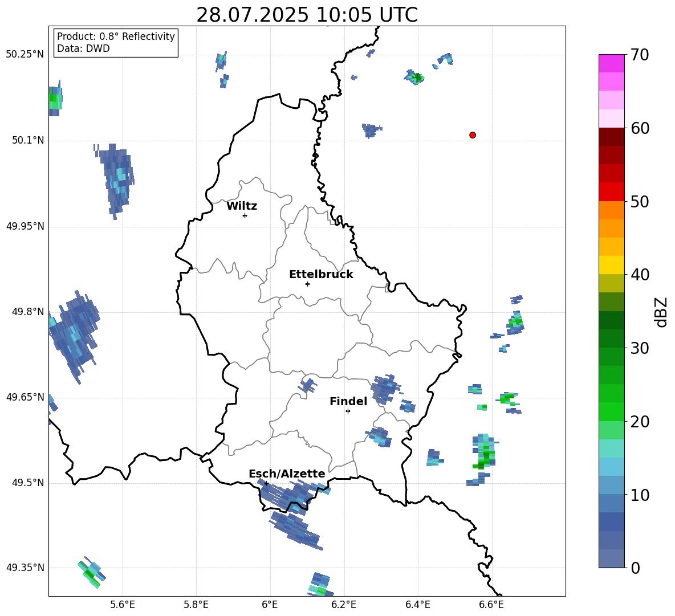Click the 6°E longitude label
Screen dimensions: 675x616
pyautogui.click(x=270, y=605)
